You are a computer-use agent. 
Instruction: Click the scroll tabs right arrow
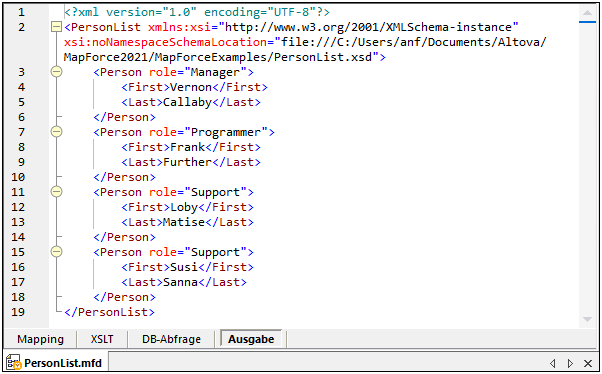point(570,363)
